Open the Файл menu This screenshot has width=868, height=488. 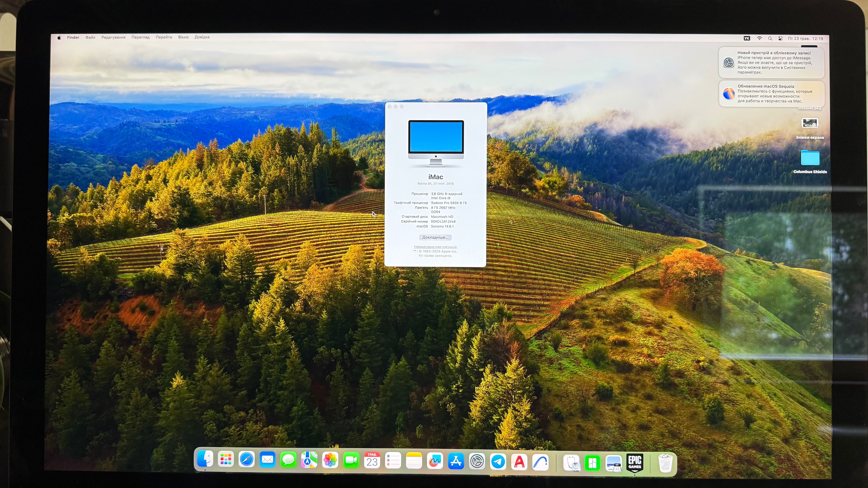(x=90, y=37)
